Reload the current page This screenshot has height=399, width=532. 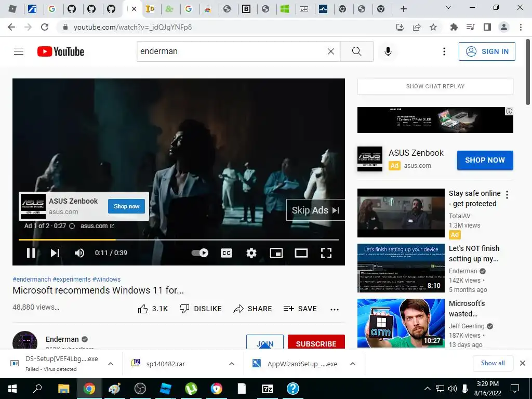click(45, 27)
